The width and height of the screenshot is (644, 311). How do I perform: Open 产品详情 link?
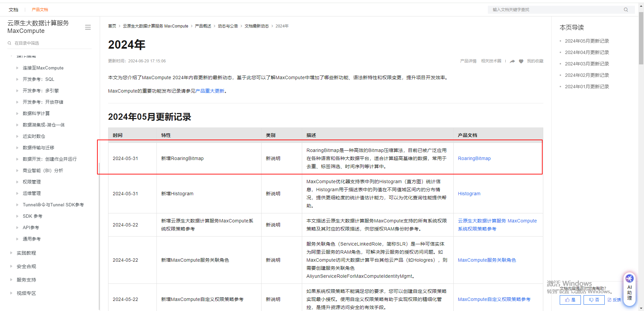[468, 61]
